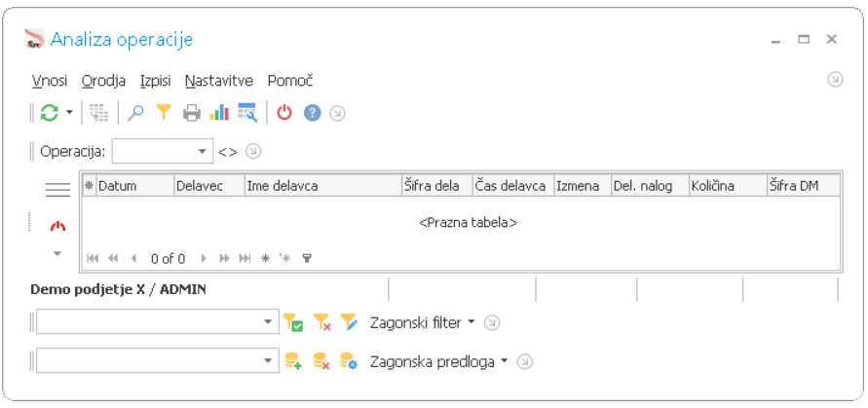Click the hamburger lines icon beside grid
868x408 pixels.
57,189
